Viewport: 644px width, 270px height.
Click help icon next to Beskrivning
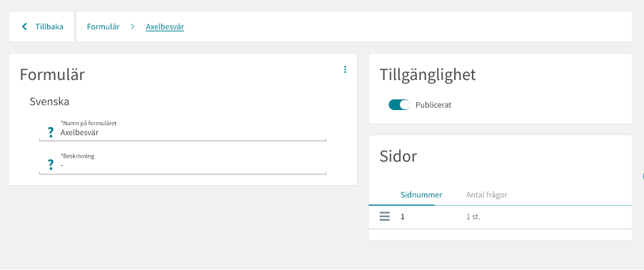point(51,165)
